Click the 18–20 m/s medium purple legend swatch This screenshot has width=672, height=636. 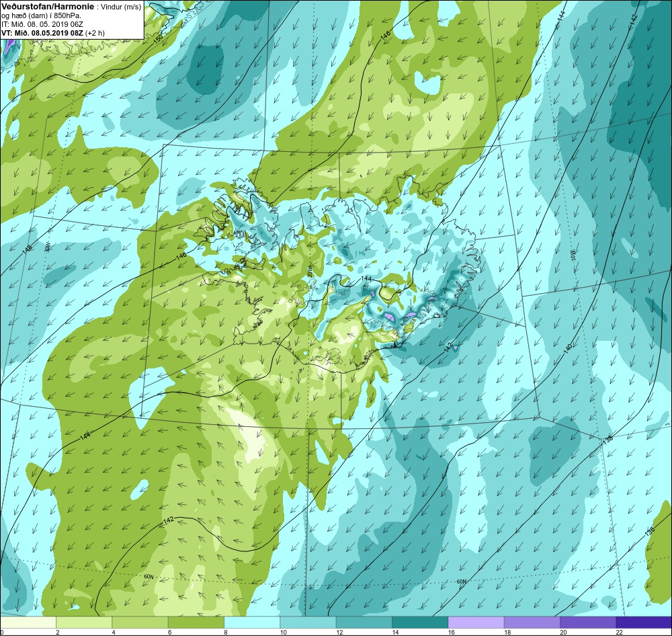click(532, 623)
